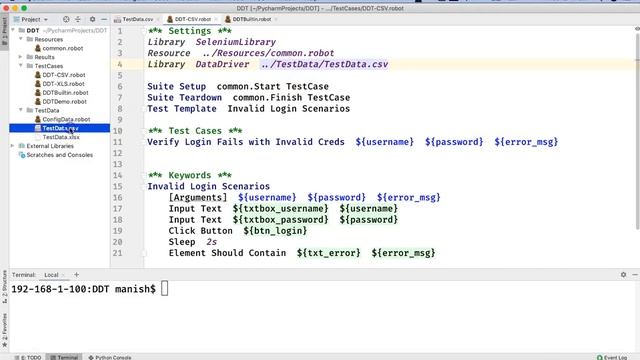640x360 pixels.
Task: Click the locate/select opened file icon
Action: pos(66,19)
